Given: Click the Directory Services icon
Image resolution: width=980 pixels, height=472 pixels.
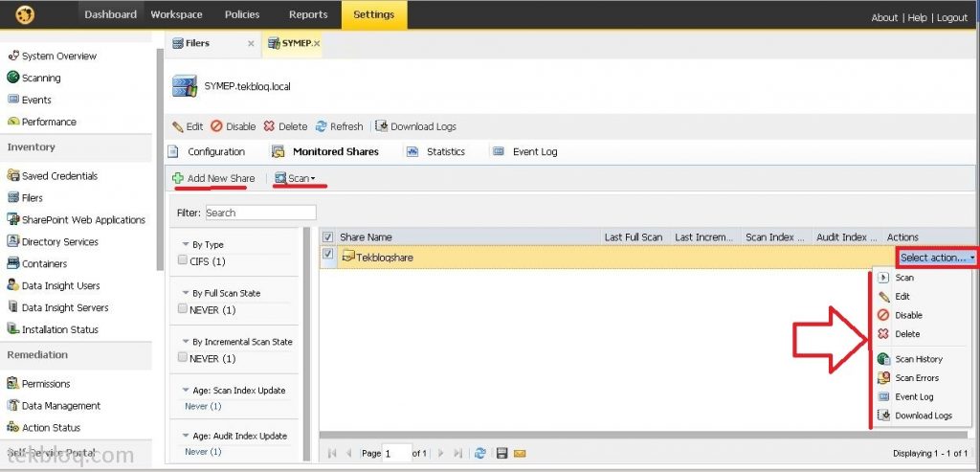Looking at the screenshot, I should tap(13, 241).
